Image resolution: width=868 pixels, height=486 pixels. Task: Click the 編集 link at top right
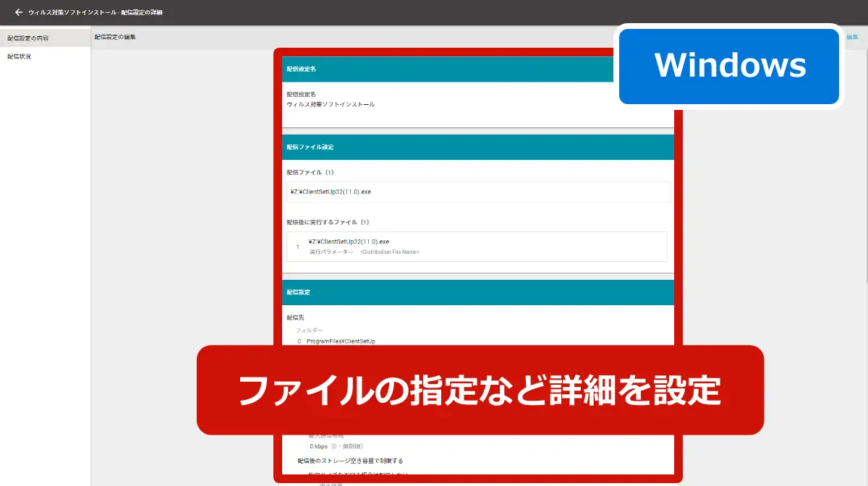pos(852,36)
